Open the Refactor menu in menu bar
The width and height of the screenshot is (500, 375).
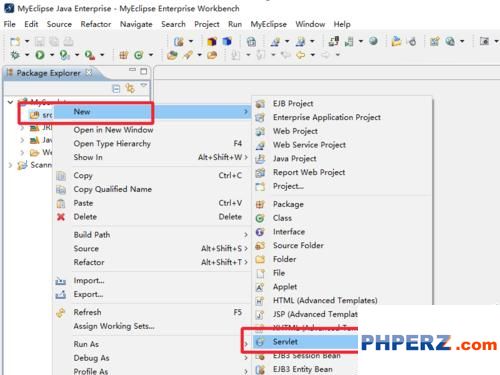(96, 24)
